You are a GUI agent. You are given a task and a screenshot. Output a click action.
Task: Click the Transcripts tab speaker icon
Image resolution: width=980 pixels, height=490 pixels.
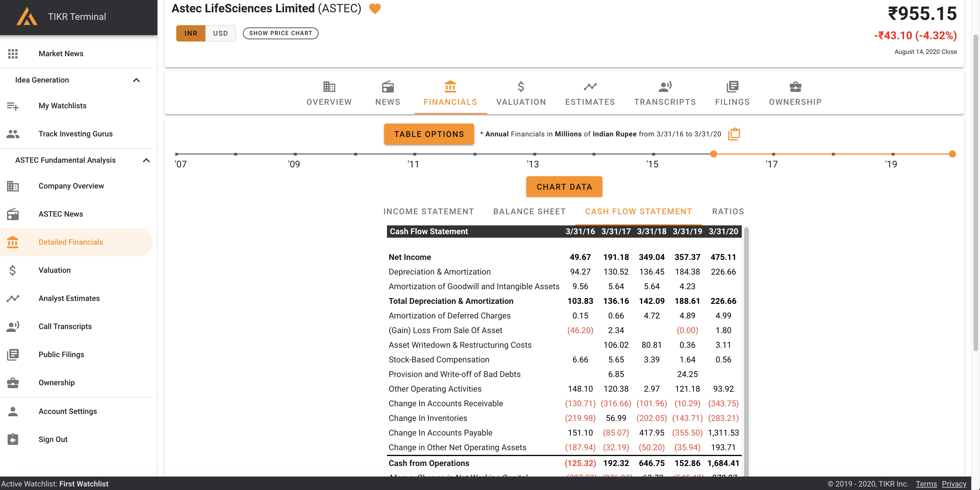tap(665, 87)
